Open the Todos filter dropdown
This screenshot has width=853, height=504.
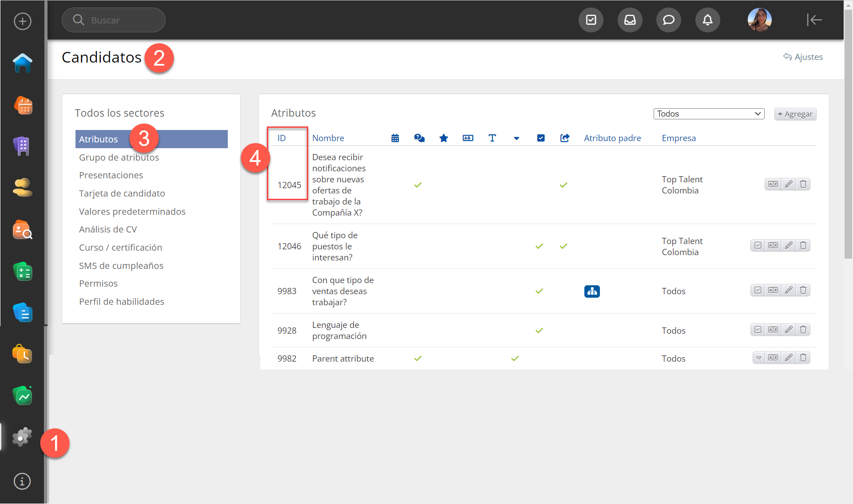pos(709,114)
